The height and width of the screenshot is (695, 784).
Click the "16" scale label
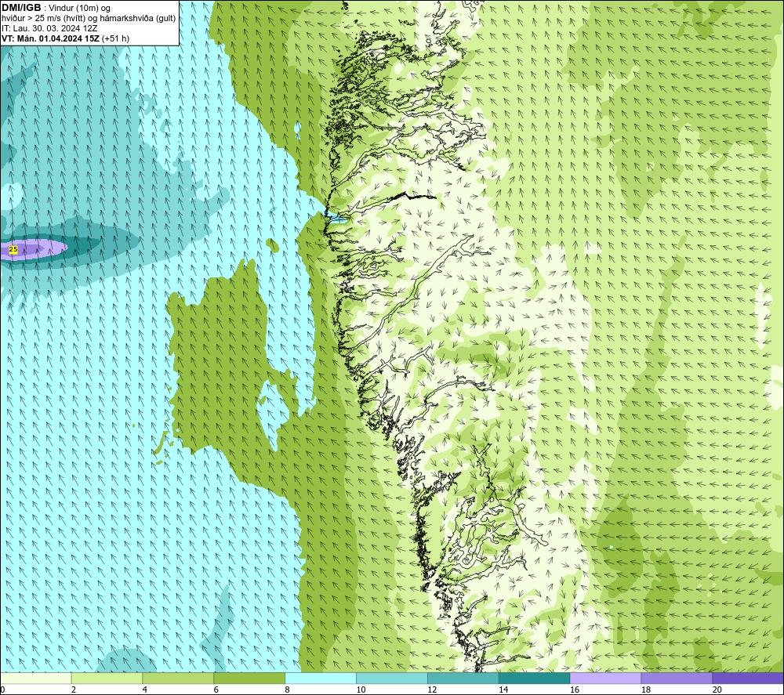tap(575, 690)
